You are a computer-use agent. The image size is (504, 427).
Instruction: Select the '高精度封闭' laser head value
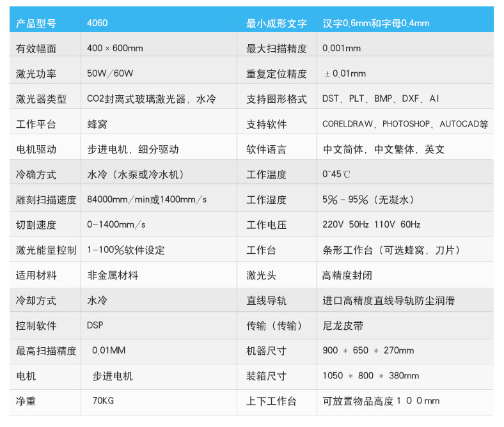347,276
